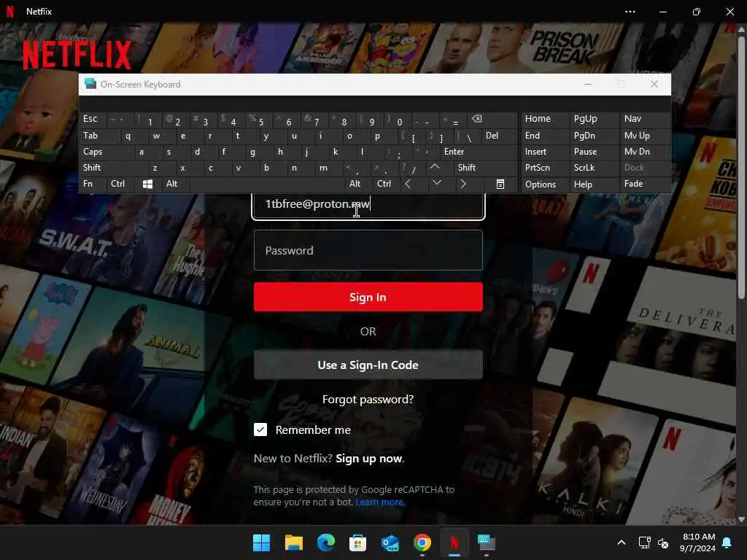Click the End key on On-Screen Keyboard

[x=545, y=136]
